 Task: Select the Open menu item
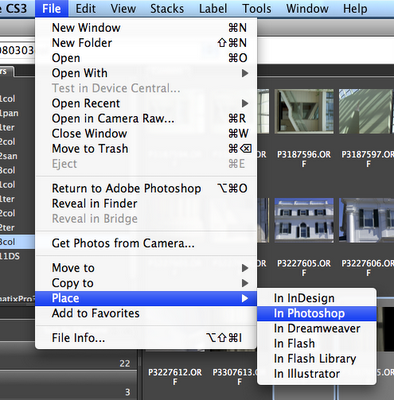[x=146, y=58]
